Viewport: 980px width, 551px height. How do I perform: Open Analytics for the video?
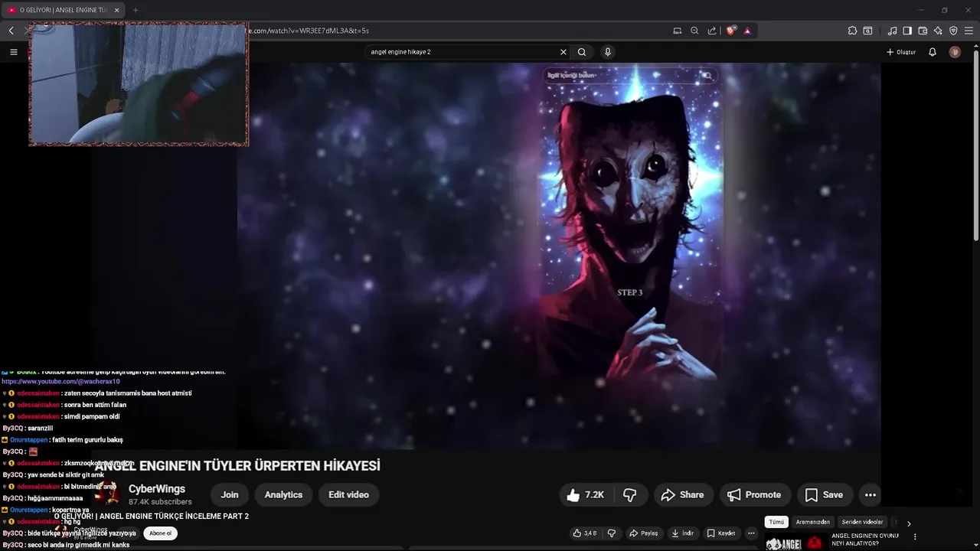(x=283, y=495)
